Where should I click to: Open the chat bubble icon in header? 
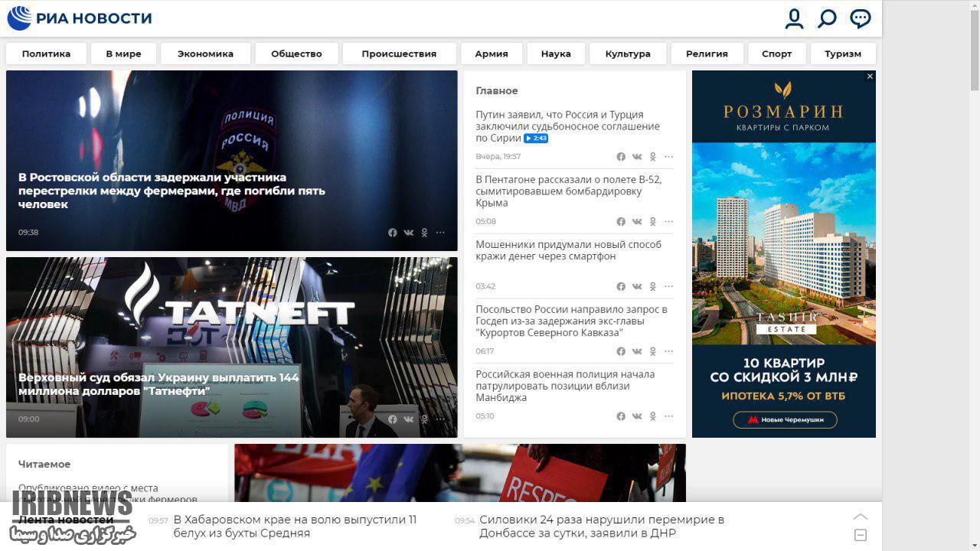861,18
